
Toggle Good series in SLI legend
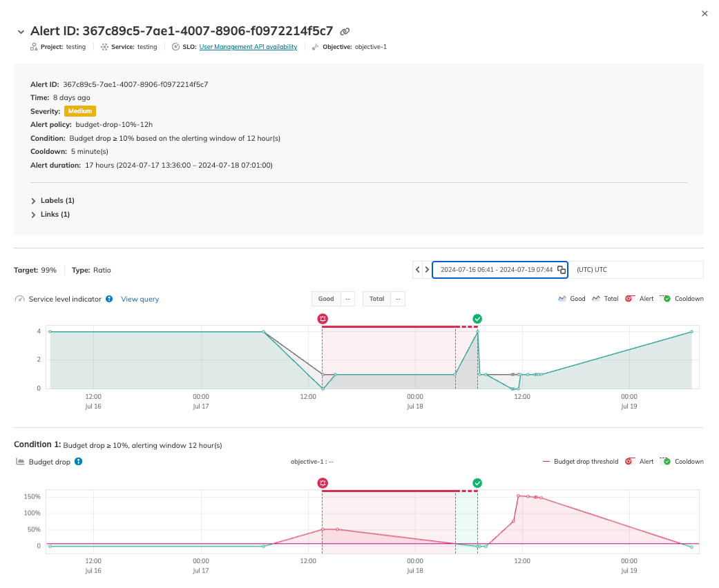tap(571, 299)
